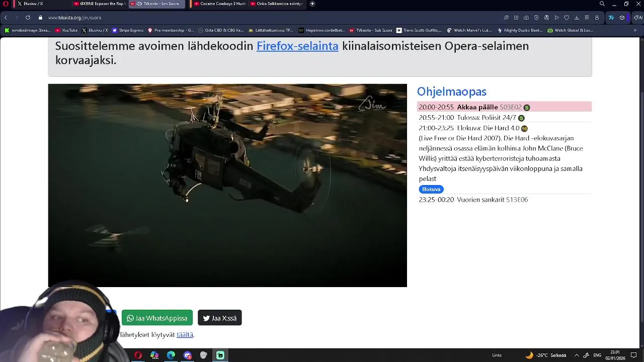Open the tab search magnifier
644x362 pixels.
tap(602, 4)
